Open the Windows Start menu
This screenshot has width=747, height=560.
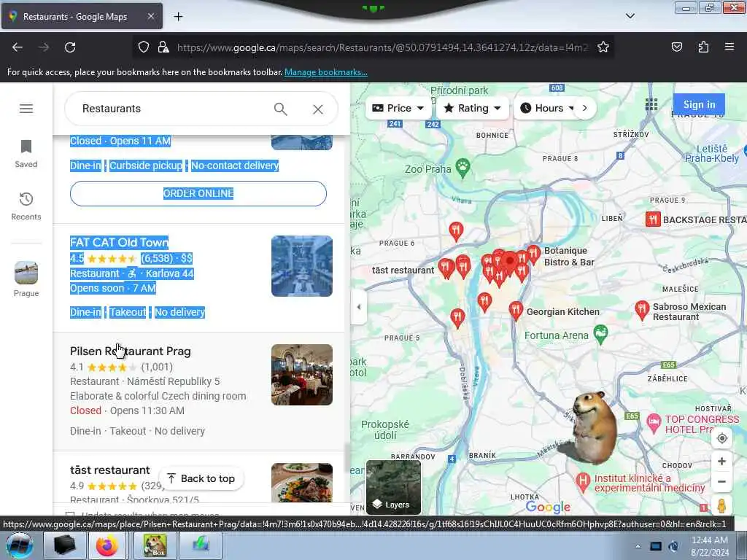[19, 545]
